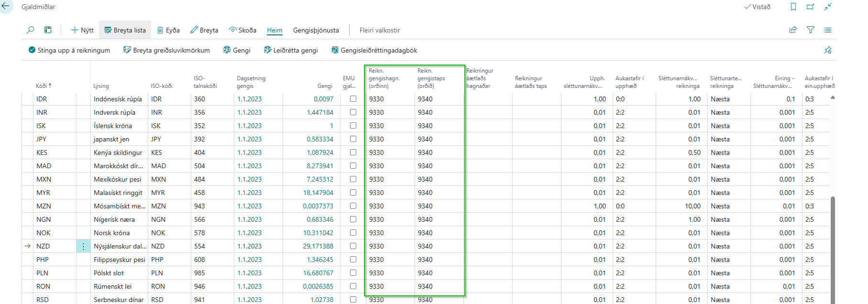Open the Gengisþjónusta menu
The width and height of the screenshot is (868, 304).
pos(316,30)
